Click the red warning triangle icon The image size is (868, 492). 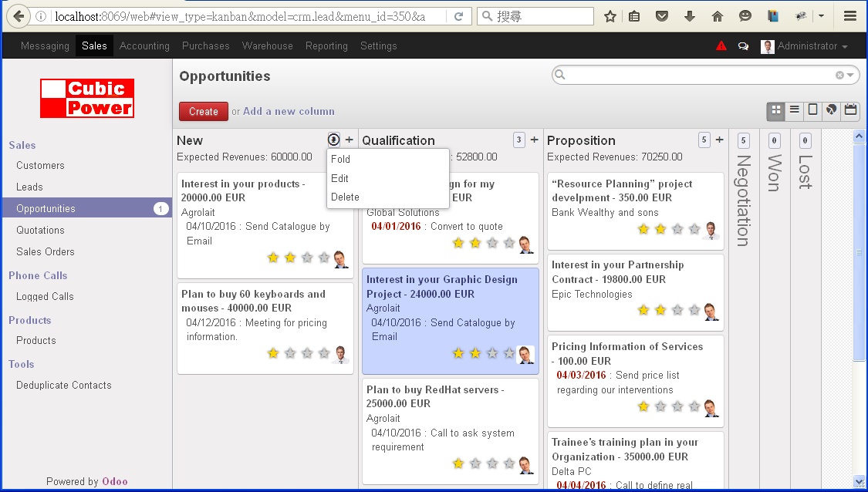click(x=721, y=46)
